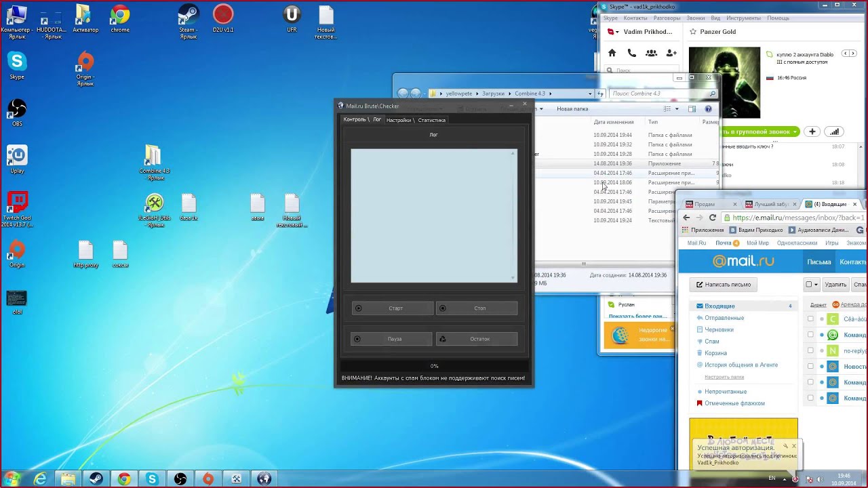The height and width of the screenshot is (488, 868).
Task: Switch to the Статистика tab in Brute Checker
Action: (x=432, y=120)
